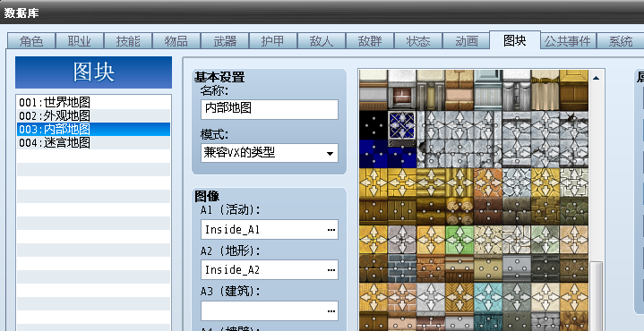
Task: Browse for the A1 (活动) image
Action: point(331,230)
